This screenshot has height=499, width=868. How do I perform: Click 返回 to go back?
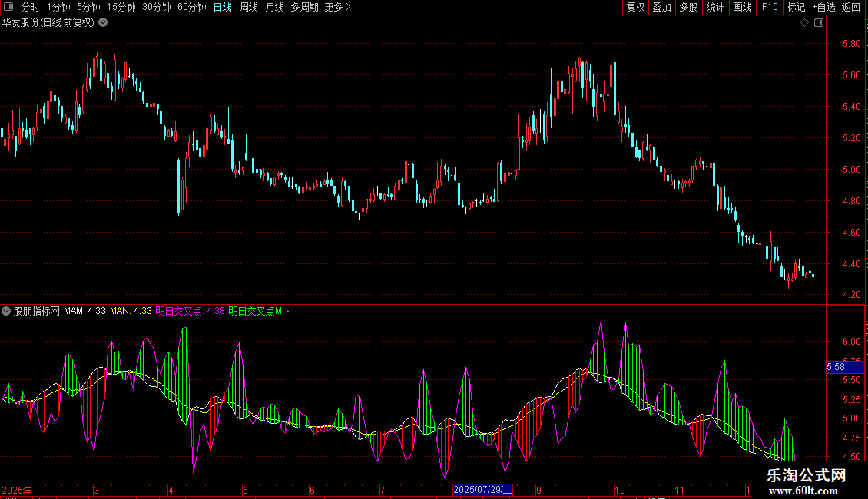tap(850, 7)
